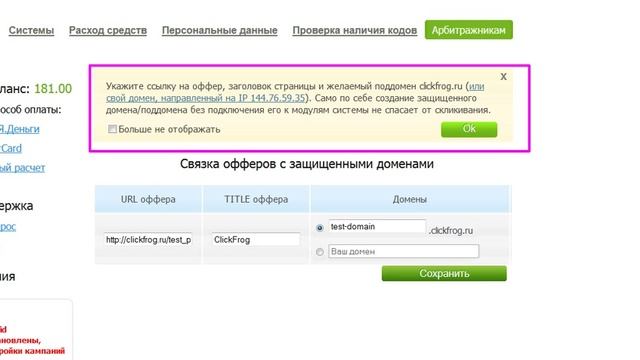Confirm the notice with Ok button
Screen dimensions: 640x360
[x=469, y=129]
